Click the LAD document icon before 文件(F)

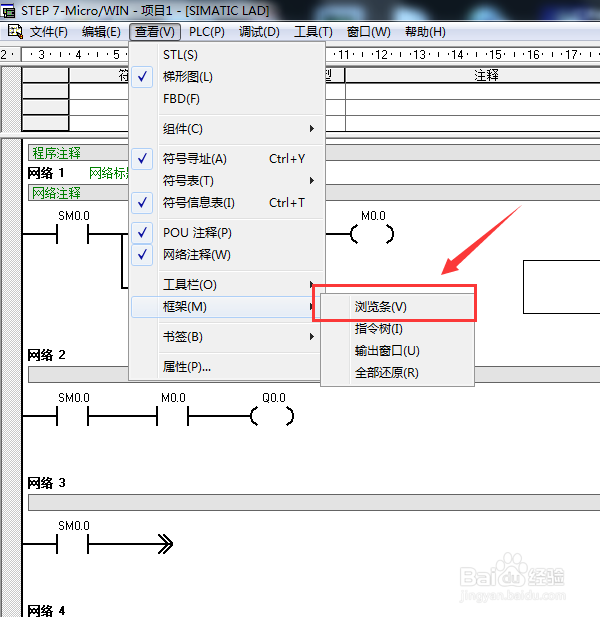pos(15,31)
